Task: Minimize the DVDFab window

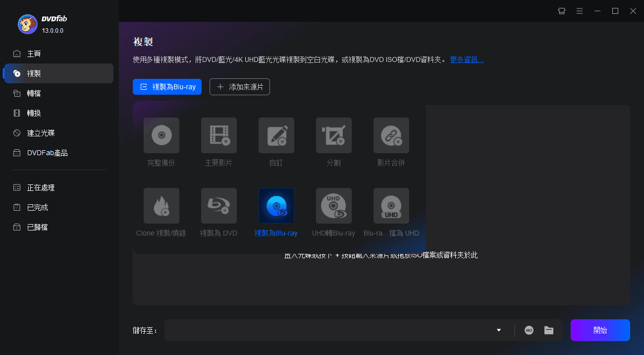Action: [x=597, y=11]
